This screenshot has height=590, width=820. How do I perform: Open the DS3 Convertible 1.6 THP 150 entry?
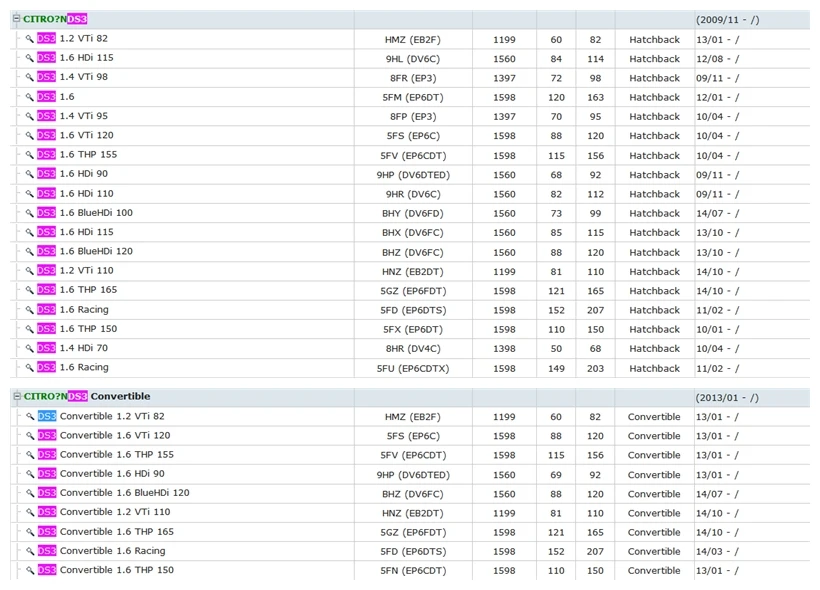pyautogui.click(x=106, y=570)
